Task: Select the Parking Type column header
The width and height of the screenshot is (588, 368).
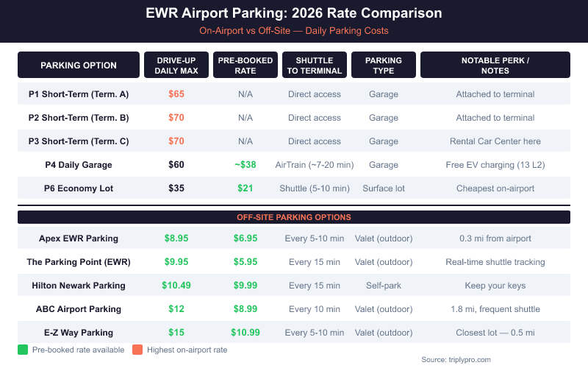Action: click(x=384, y=65)
